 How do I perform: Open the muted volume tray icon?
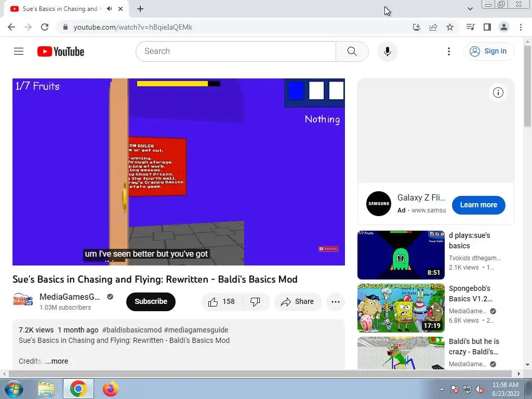point(480,389)
